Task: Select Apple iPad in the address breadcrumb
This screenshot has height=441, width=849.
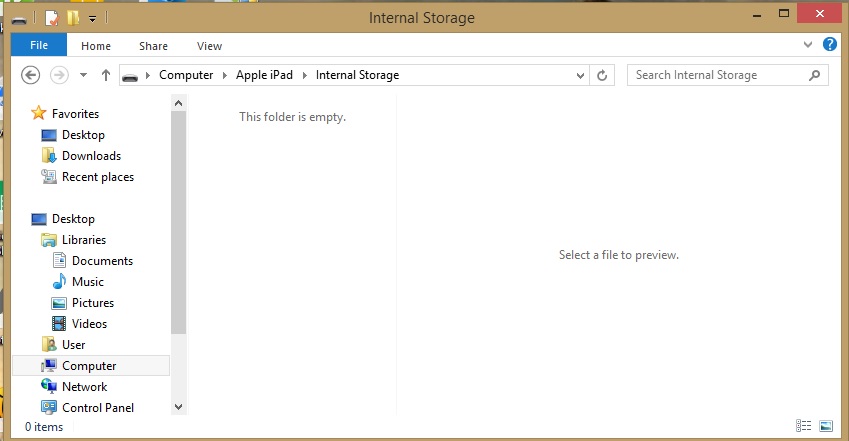Action: (264, 75)
